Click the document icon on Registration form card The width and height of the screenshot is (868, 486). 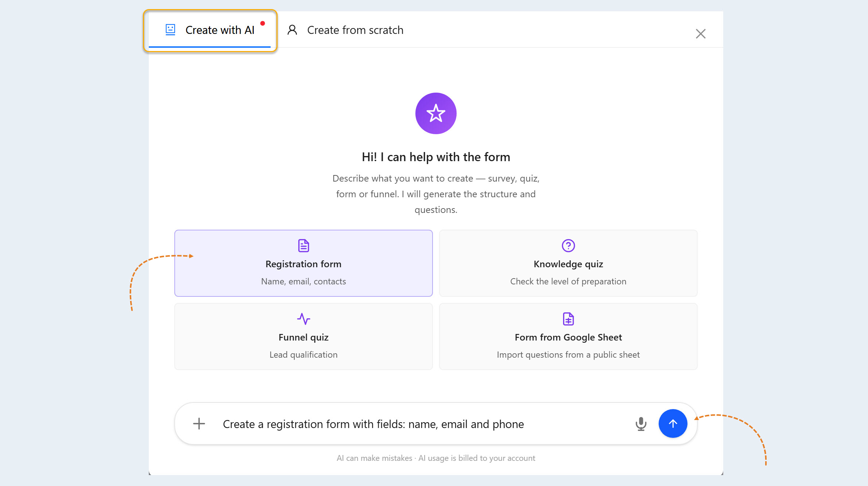pyautogui.click(x=303, y=246)
